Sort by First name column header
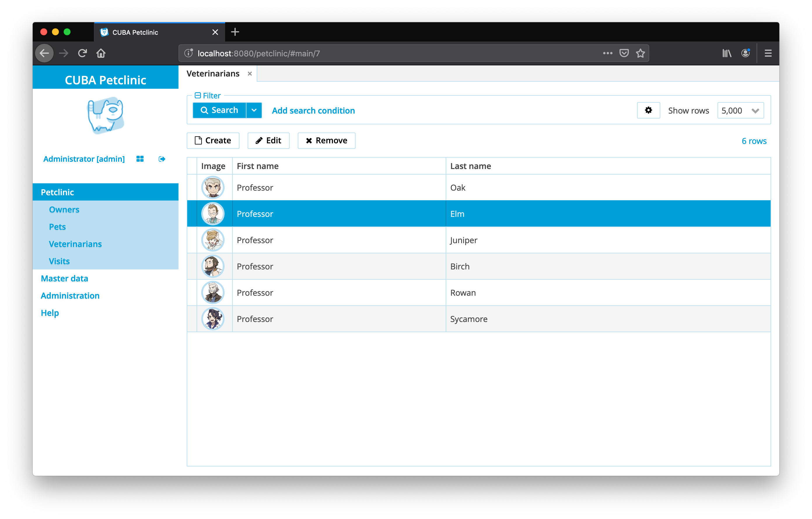 click(x=339, y=166)
